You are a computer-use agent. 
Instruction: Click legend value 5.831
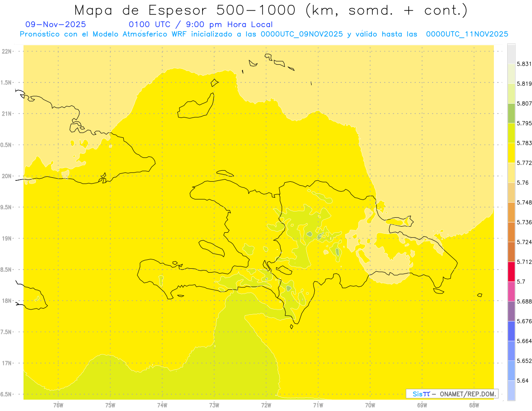524,64
